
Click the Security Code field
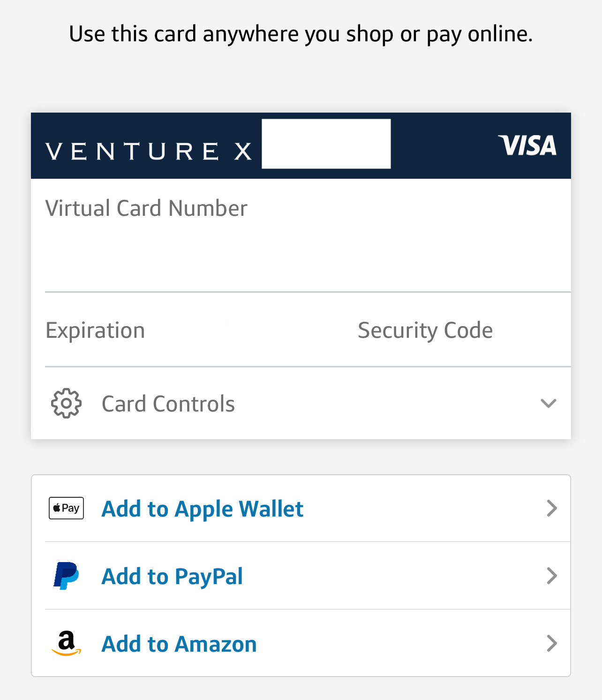click(425, 330)
